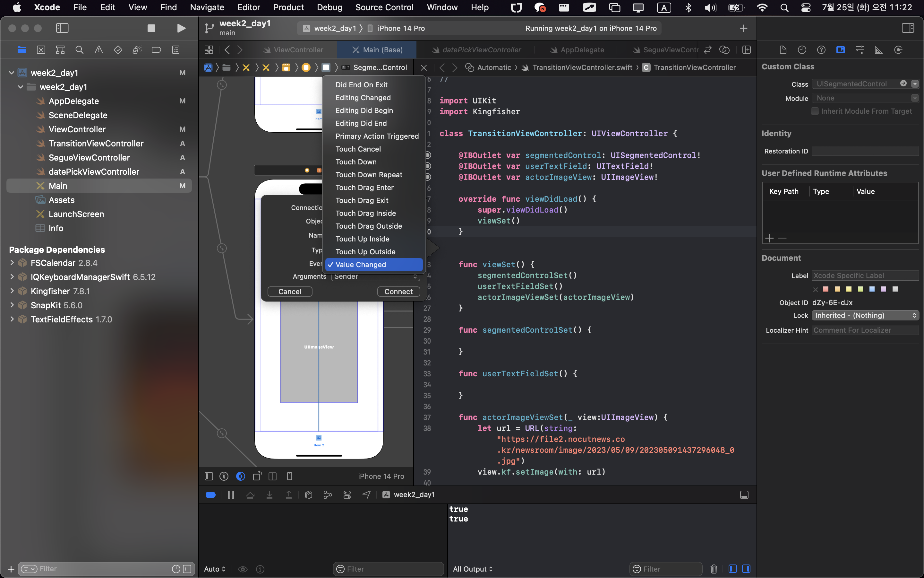Viewport: 924px width, 578px height.
Task: Open the Breakpoint navigator
Action: pyautogui.click(x=156, y=50)
